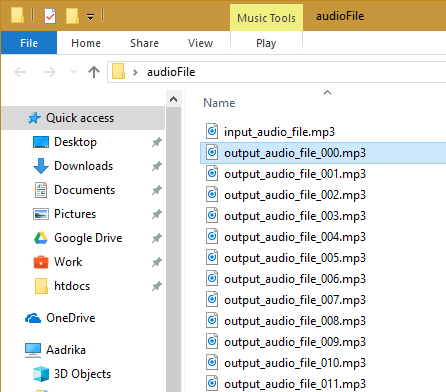446x392 pixels.
Task: Click audioFile in the address bar
Action: [171, 72]
